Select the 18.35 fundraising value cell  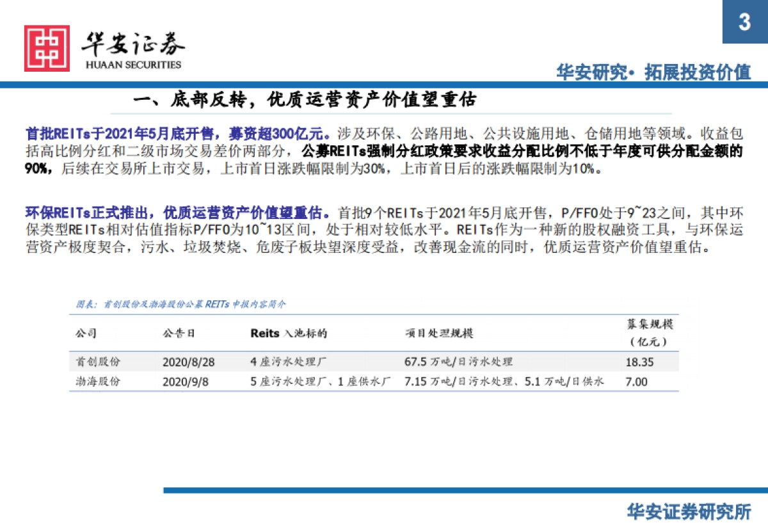pyautogui.click(x=640, y=362)
